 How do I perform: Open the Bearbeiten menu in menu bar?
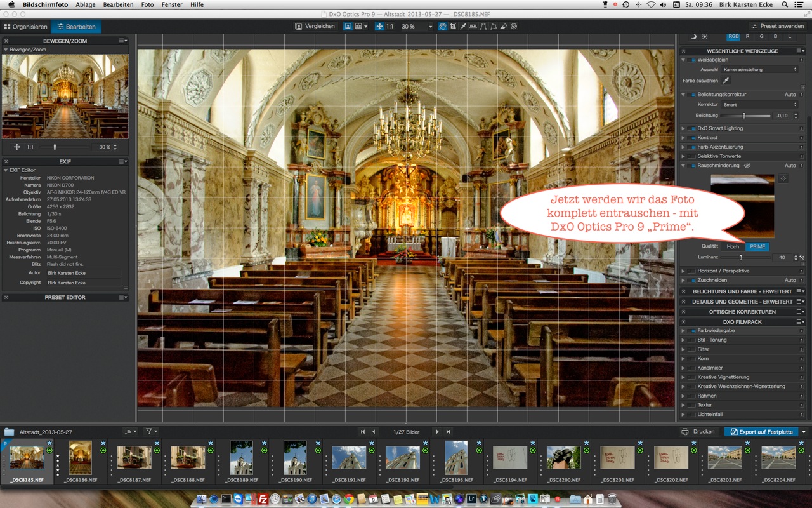tap(118, 4)
